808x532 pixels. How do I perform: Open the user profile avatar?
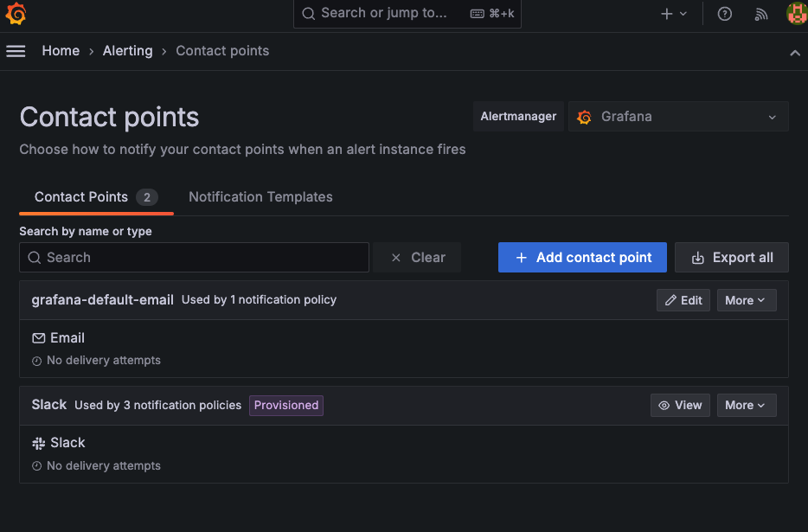[x=797, y=13]
